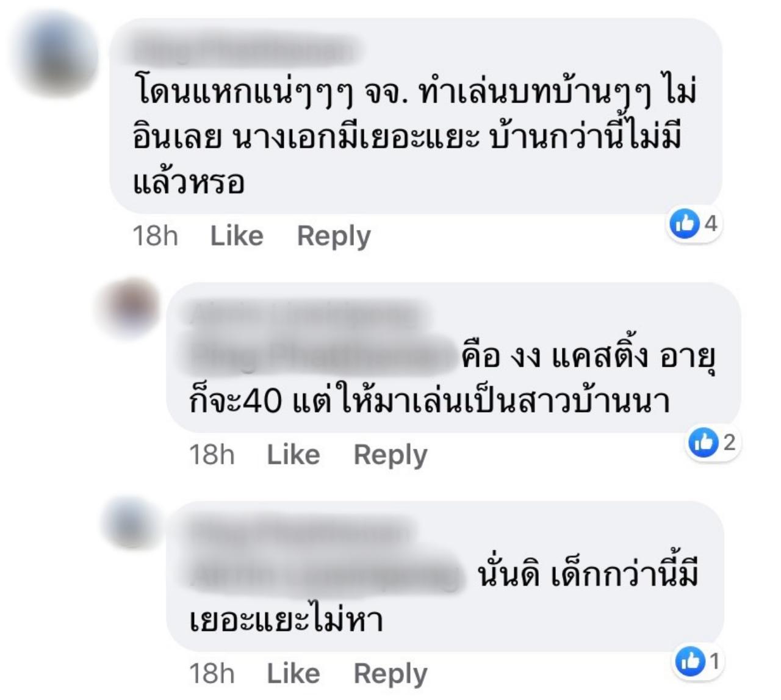Click the 18h timestamp of the last comment

pyautogui.click(x=212, y=674)
